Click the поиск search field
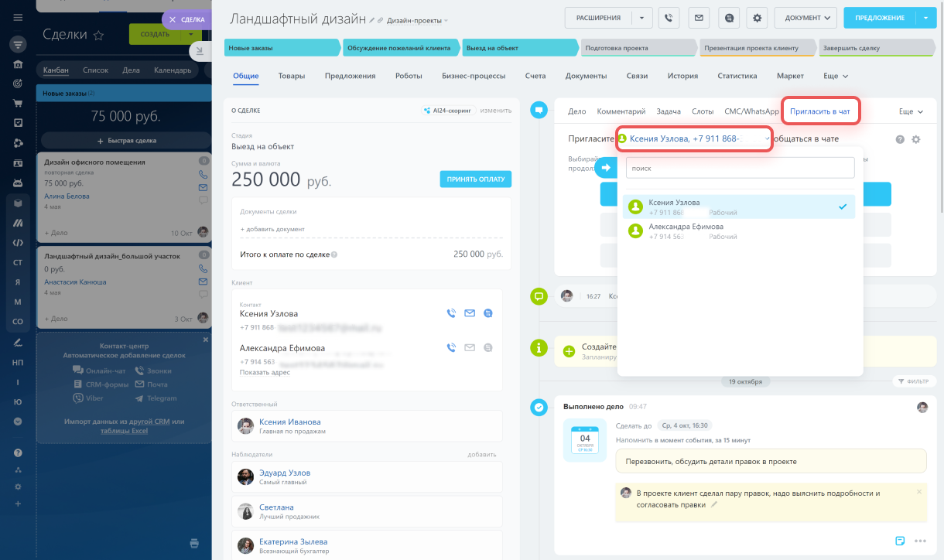 tap(740, 167)
